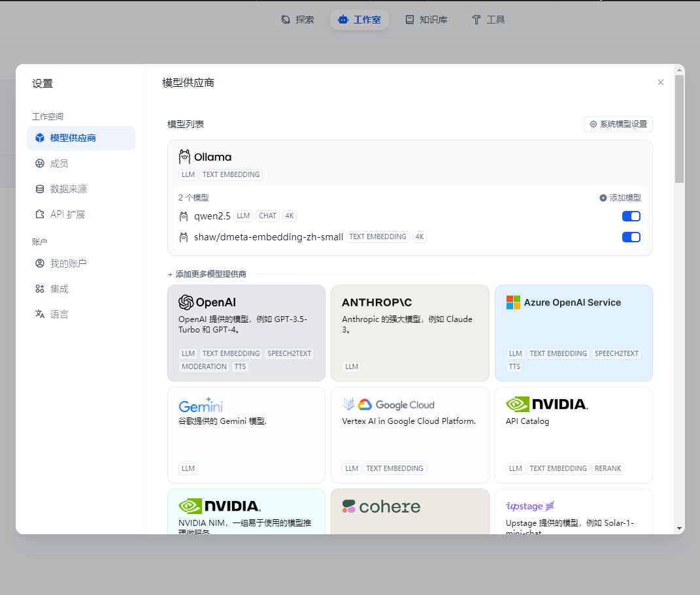Click the Gemini logo
This screenshot has height=595, width=700.
click(x=201, y=405)
